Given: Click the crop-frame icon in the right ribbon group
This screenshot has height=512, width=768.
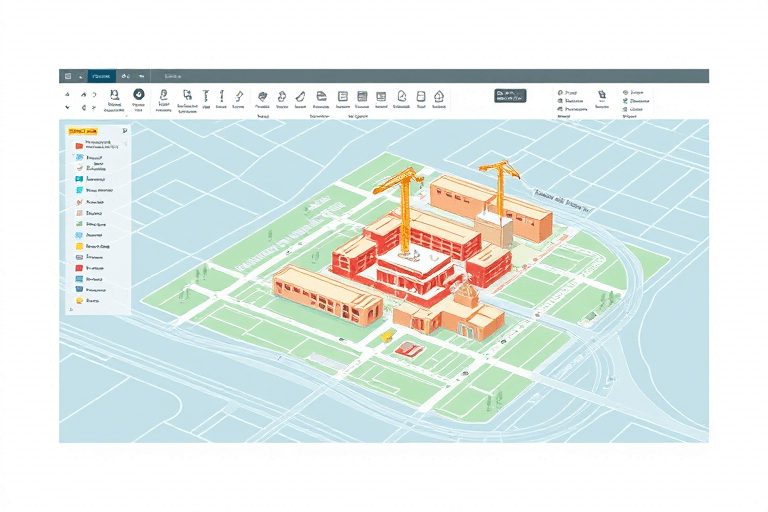Looking at the screenshot, I should point(602,95).
